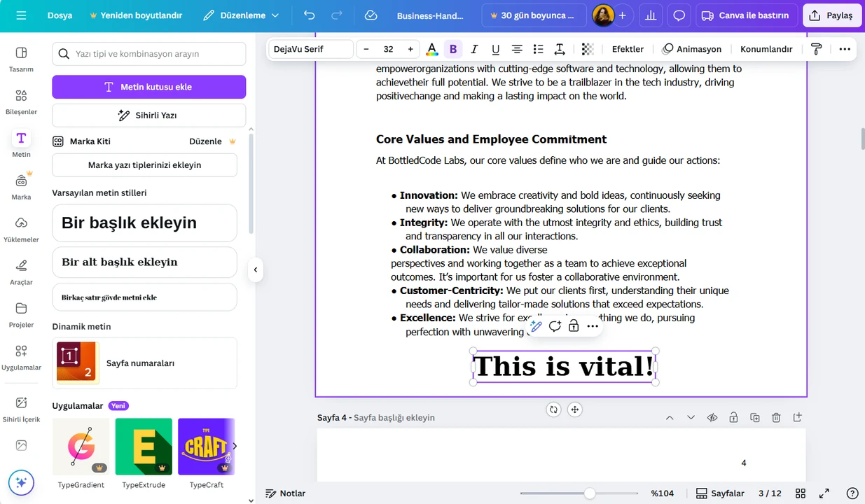Screen dimensions: 865x504
Task: Open Uygulamalar panel in sidebar
Action: coord(21,357)
